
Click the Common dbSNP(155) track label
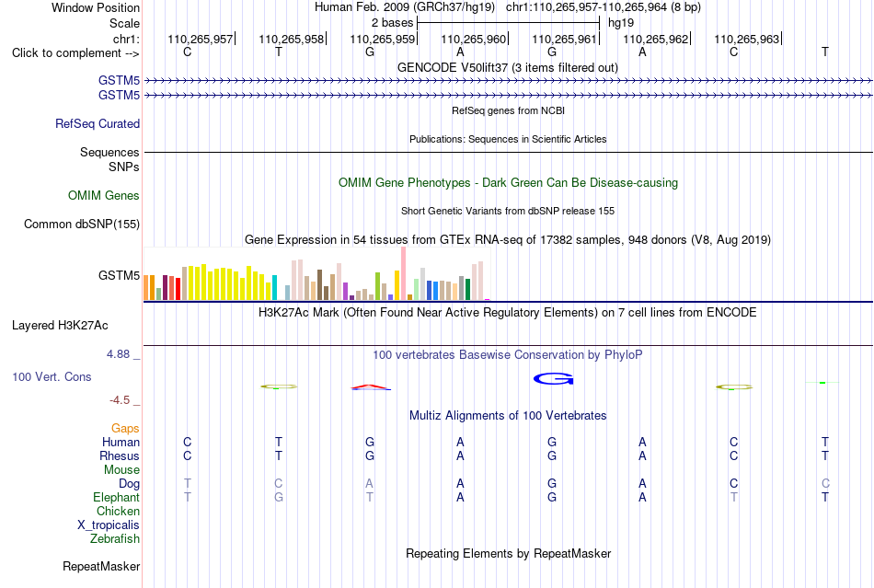coord(81,224)
